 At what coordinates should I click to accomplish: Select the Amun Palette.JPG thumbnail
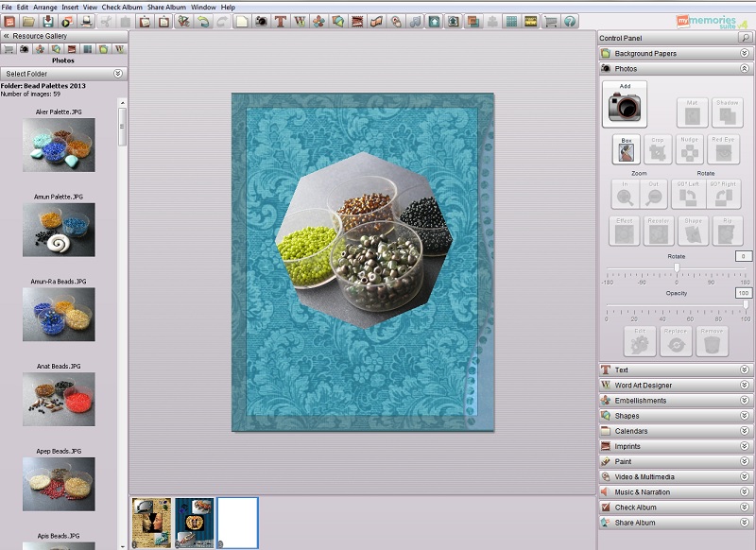tap(59, 230)
